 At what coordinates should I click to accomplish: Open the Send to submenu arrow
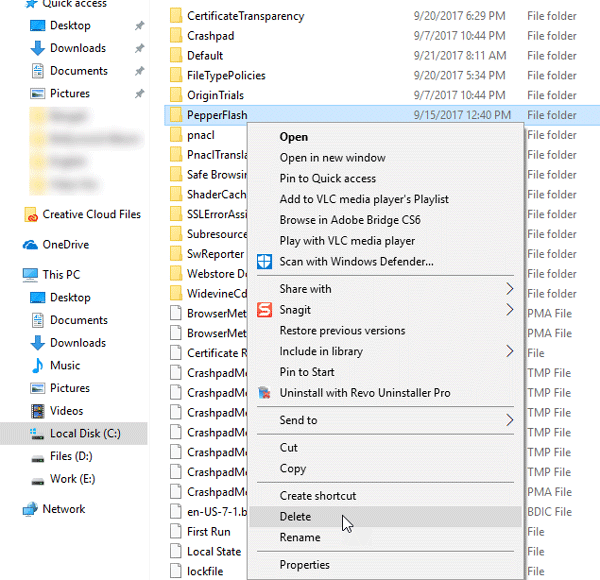[x=509, y=420]
